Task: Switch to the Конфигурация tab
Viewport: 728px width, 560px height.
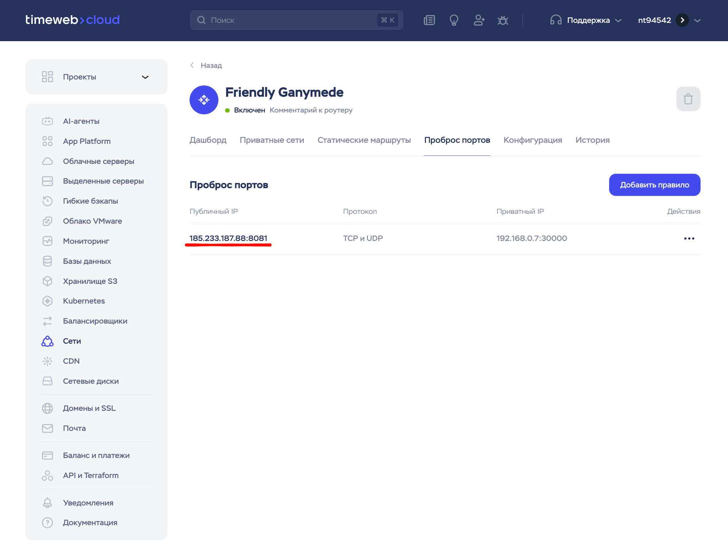Action: [x=532, y=140]
